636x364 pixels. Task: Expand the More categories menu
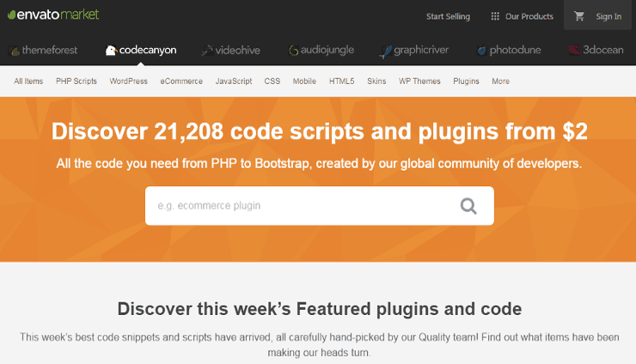(500, 81)
